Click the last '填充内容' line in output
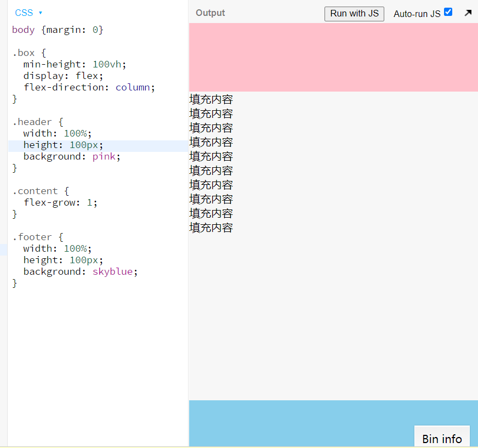The image size is (478, 448). point(211,228)
